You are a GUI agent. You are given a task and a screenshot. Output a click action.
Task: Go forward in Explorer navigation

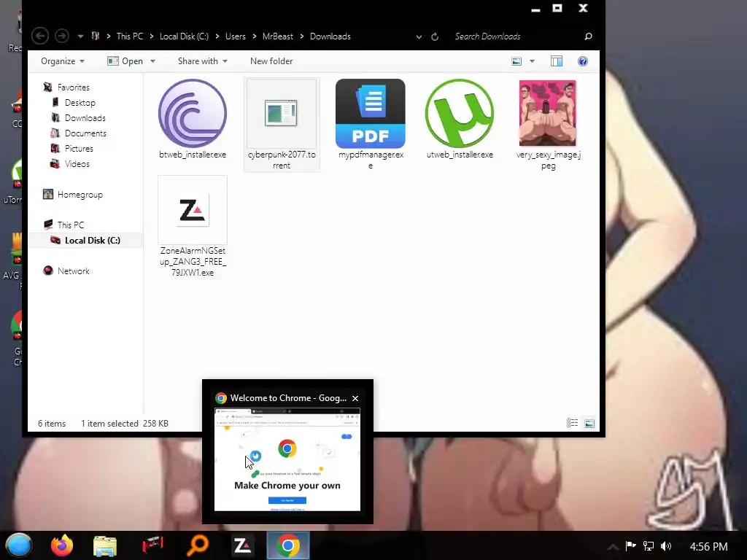point(62,36)
